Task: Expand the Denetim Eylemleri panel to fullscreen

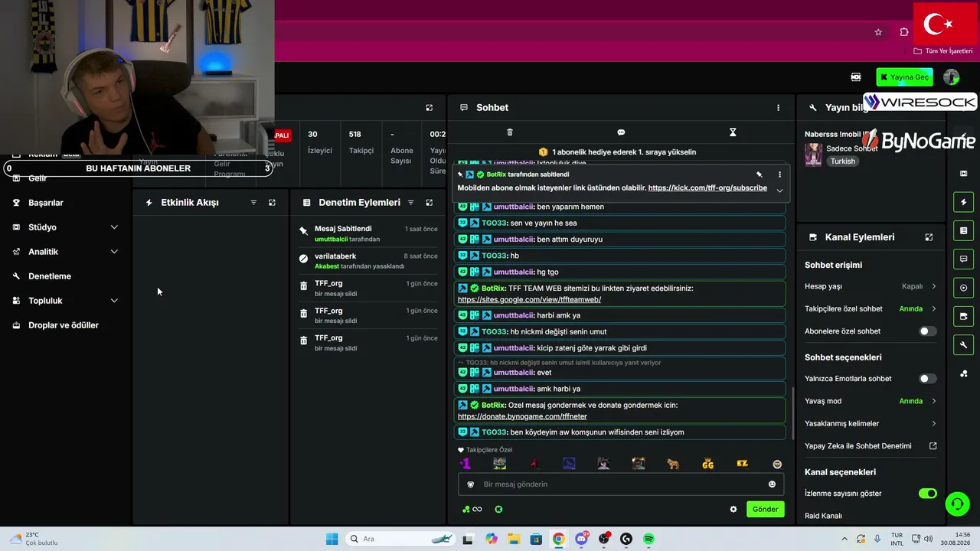Action: 429,203
